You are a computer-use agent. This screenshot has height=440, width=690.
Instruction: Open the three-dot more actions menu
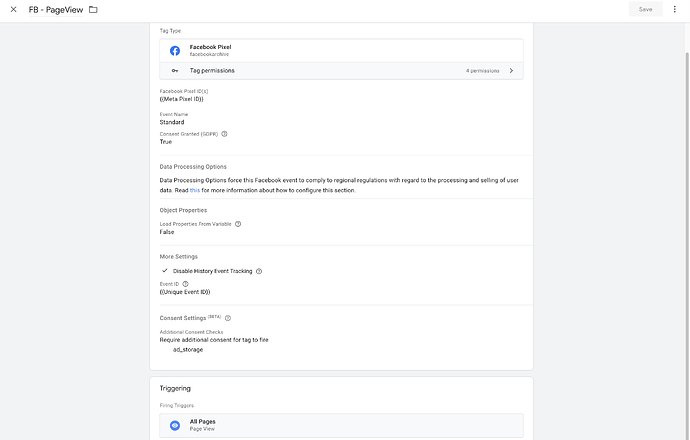(674, 9)
